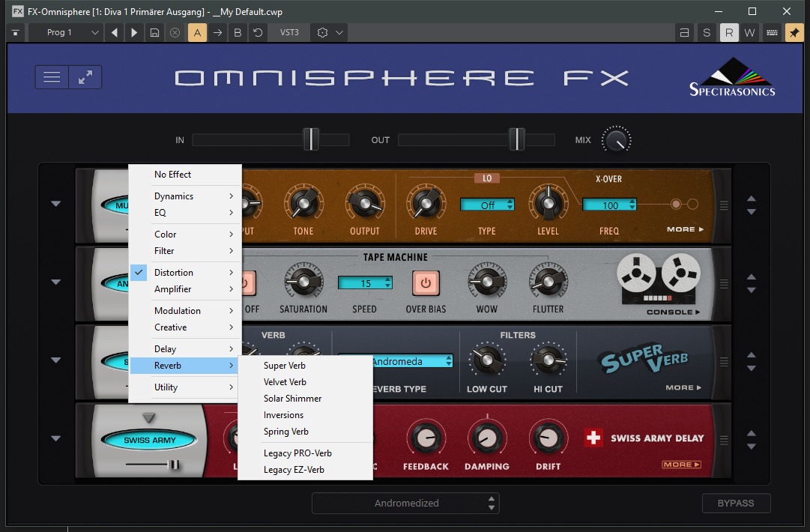Click the expand view arrows icon

85,77
